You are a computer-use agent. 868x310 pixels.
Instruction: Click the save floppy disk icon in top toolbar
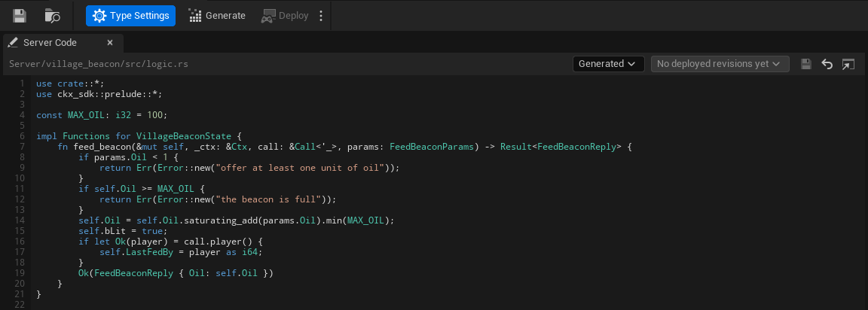point(20,16)
